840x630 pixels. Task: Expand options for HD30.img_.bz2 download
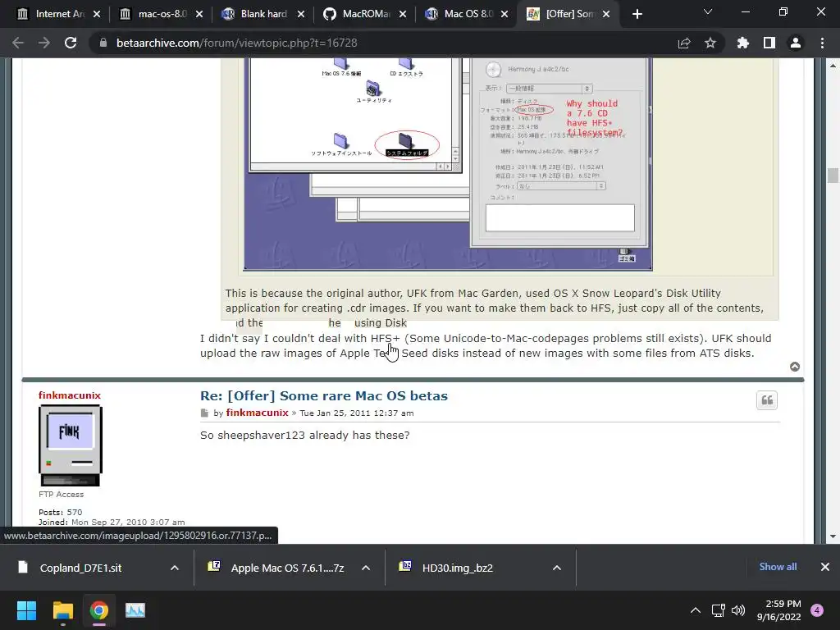pyautogui.click(x=557, y=568)
